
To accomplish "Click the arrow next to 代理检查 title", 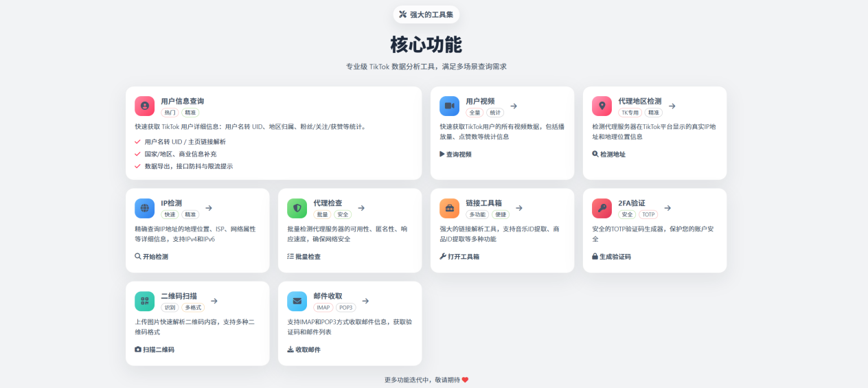I will click(x=361, y=208).
